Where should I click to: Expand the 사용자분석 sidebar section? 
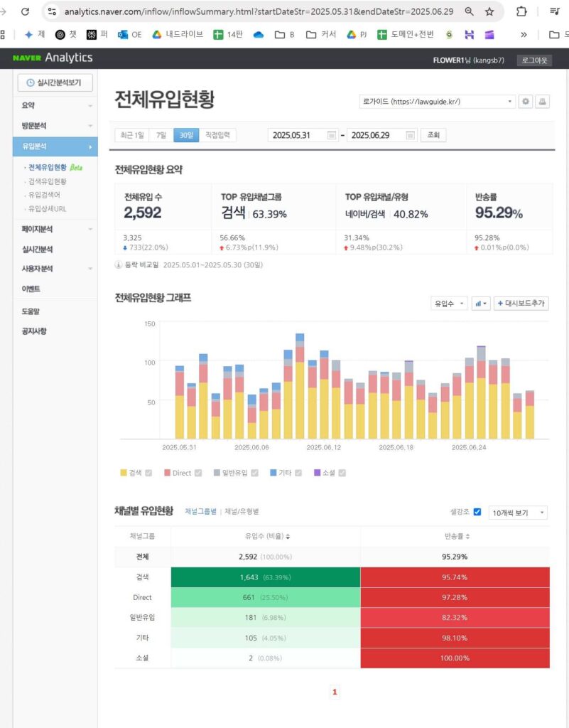[x=55, y=268]
